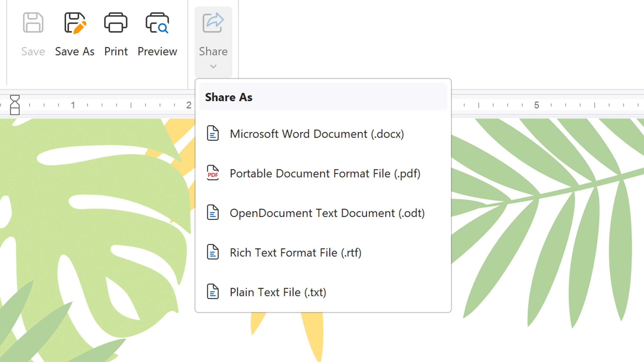The width and height of the screenshot is (644, 362).
Task: Select Rich Text Format File (.rtf) option
Action: coord(296,252)
